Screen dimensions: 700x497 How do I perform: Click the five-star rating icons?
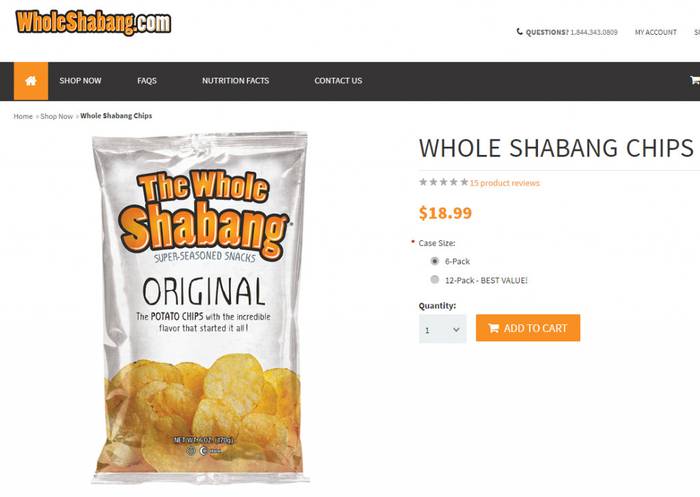coord(443,182)
